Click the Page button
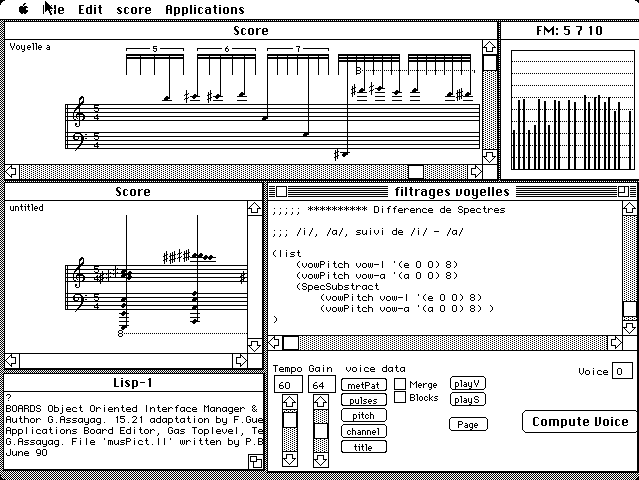Image resolution: width=639 pixels, height=480 pixels. (467, 424)
